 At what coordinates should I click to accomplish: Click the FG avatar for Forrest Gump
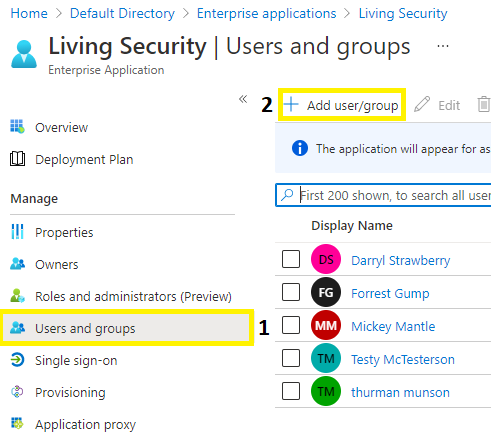(x=326, y=292)
